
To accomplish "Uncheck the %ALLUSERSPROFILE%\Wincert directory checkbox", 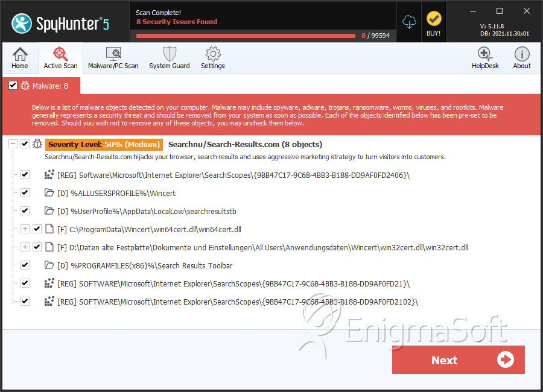I will click(x=25, y=193).
